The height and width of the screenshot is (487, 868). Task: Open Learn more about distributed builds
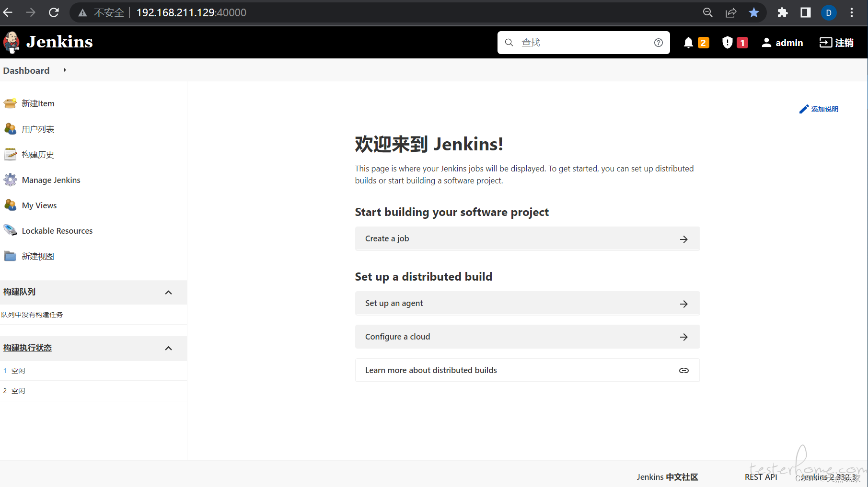tap(527, 370)
